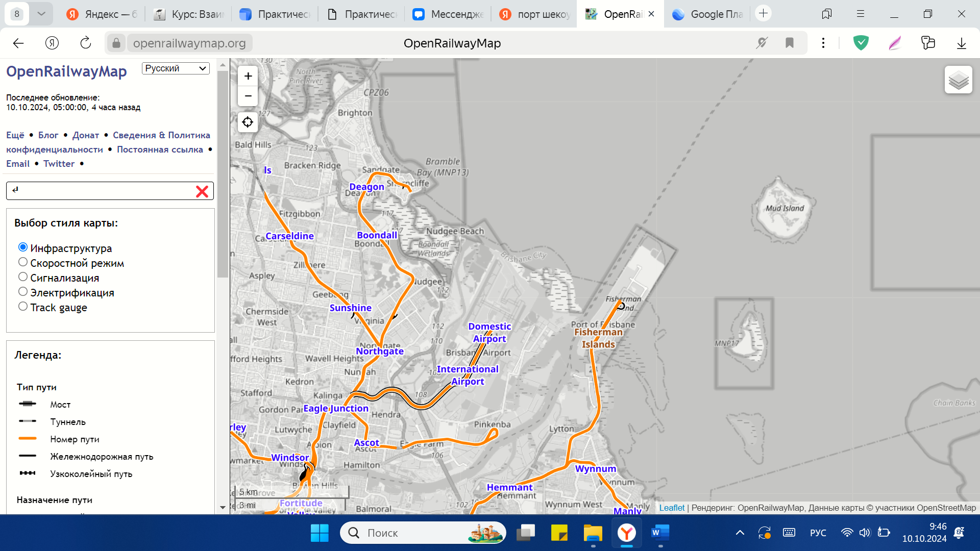The height and width of the screenshot is (551, 980).
Task: Open Word from the taskbar
Action: click(660, 533)
